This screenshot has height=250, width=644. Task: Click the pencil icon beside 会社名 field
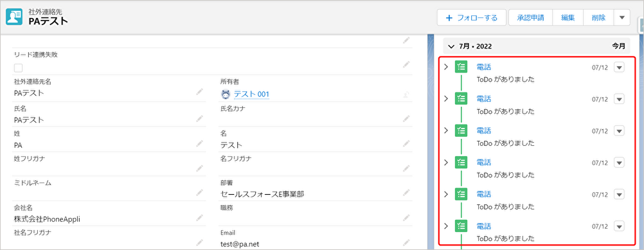click(200, 217)
